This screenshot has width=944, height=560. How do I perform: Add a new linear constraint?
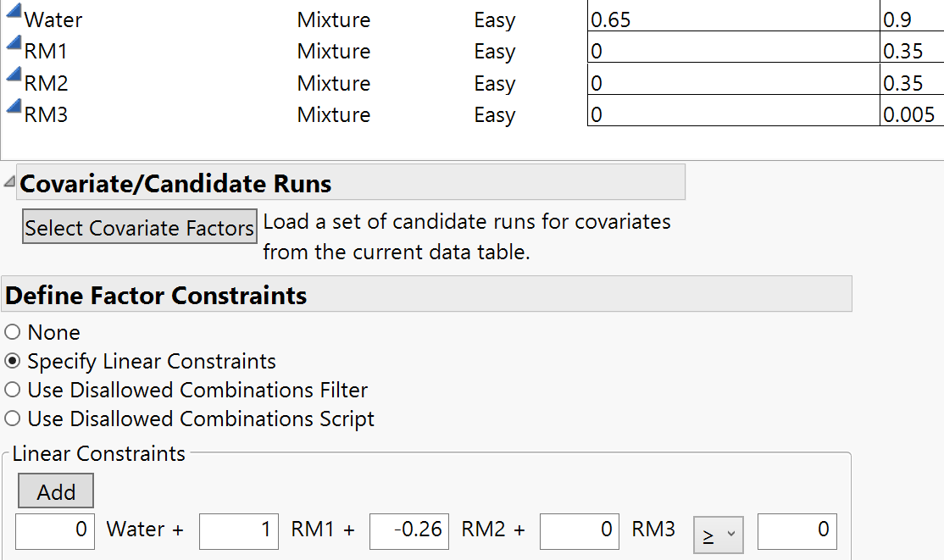[x=56, y=491]
